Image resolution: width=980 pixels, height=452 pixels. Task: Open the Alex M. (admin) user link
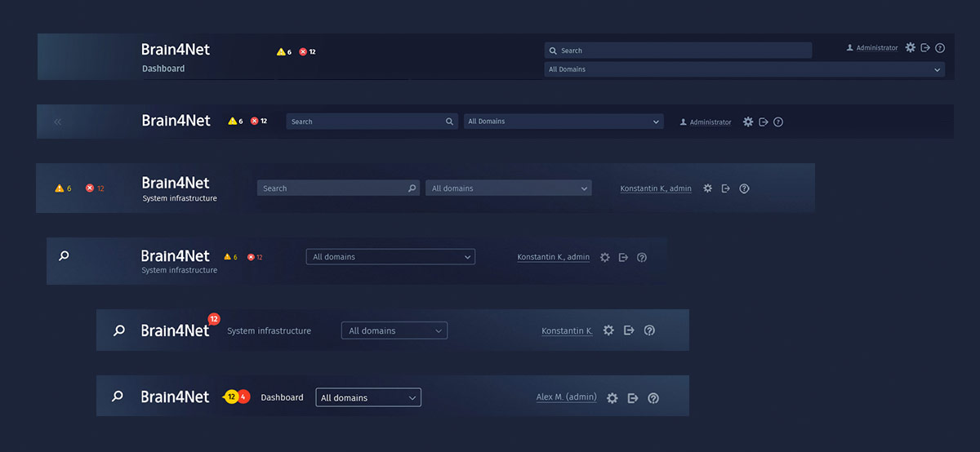[x=566, y=397]
